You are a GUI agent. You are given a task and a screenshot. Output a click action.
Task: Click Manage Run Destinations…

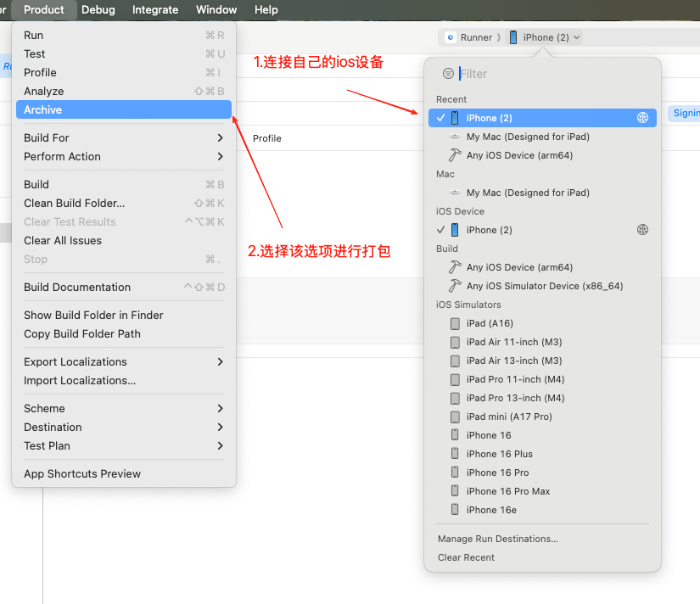point(498,539)
